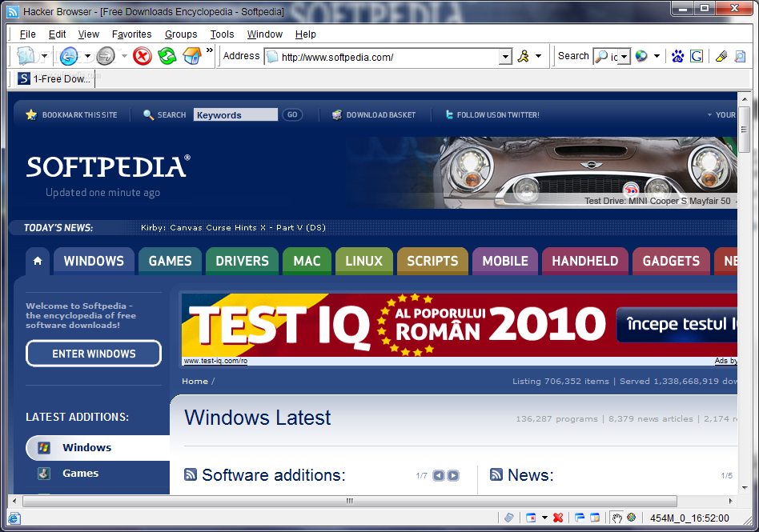Switch to the GAMES category tab
Screen dimensions: 759x532
pyautogui.click(x=170, y=261)
